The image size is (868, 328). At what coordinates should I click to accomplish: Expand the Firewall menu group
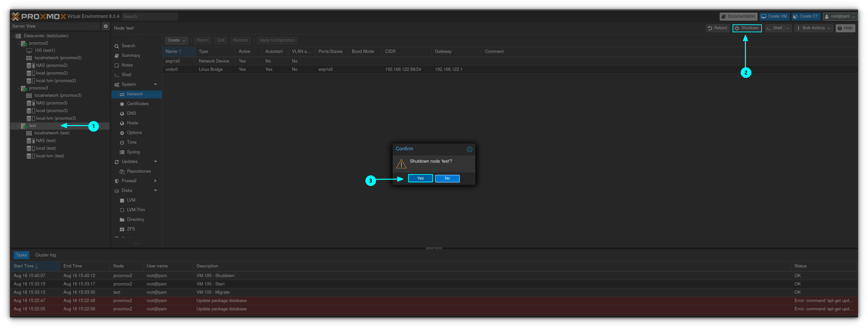[x=155, y=181]
